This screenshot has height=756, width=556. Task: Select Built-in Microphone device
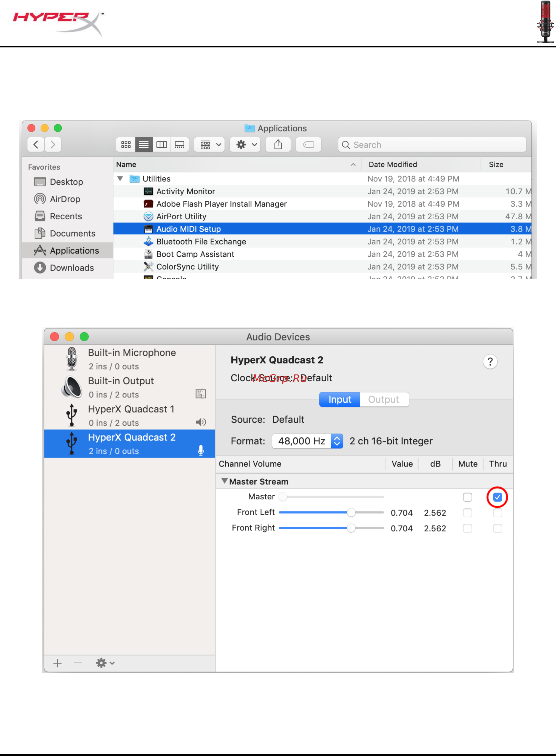click(130, 359)
